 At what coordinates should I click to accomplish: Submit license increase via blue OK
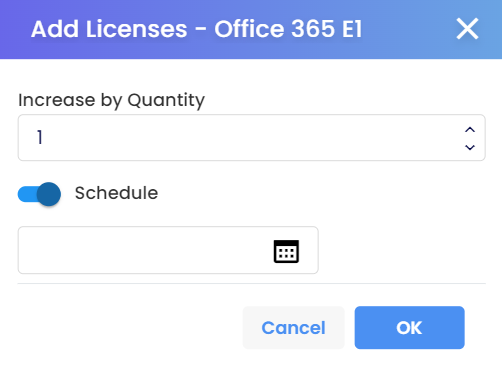pyautogui.click(x=409, y=328)
